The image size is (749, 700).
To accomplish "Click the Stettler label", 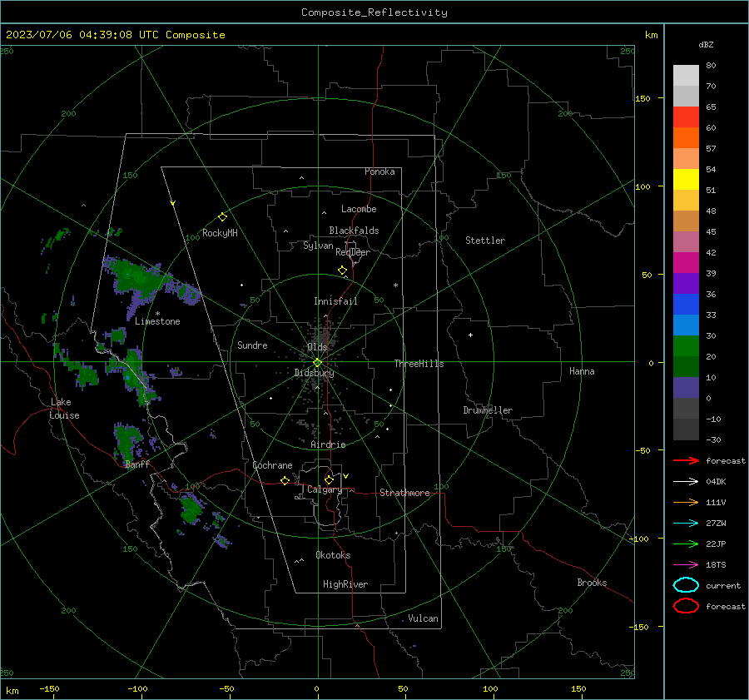I will click(485, 241).
